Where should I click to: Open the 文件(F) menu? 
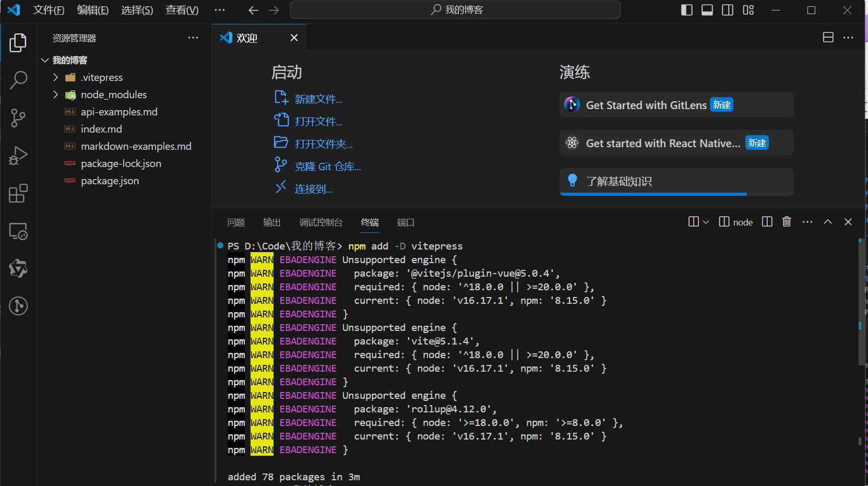pyautogui.click(x=49, y=10)
